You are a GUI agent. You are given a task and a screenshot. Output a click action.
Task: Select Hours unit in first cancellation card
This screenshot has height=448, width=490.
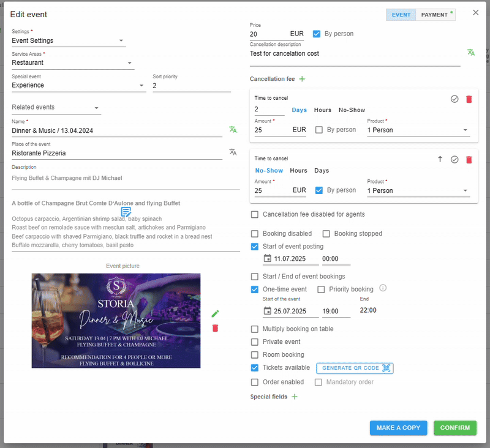[323, 110]
